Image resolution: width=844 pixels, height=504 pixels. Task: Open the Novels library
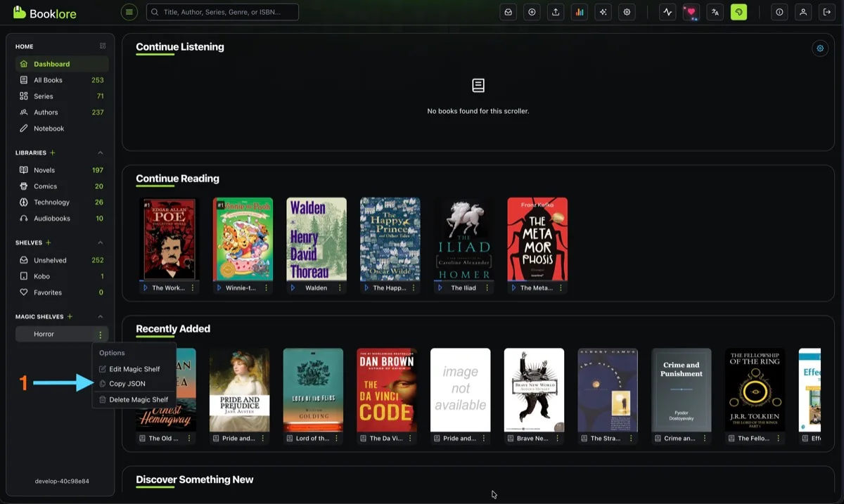pos(60,170)
